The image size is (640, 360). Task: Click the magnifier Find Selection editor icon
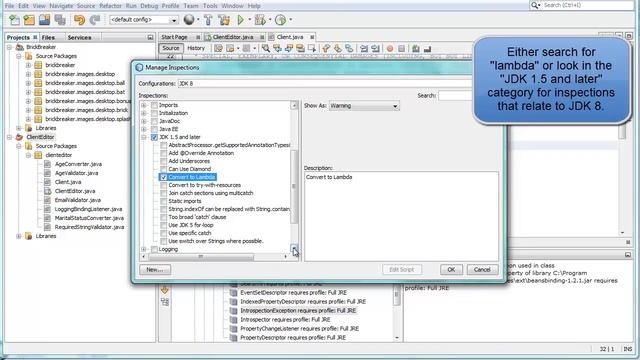[266, 49]
